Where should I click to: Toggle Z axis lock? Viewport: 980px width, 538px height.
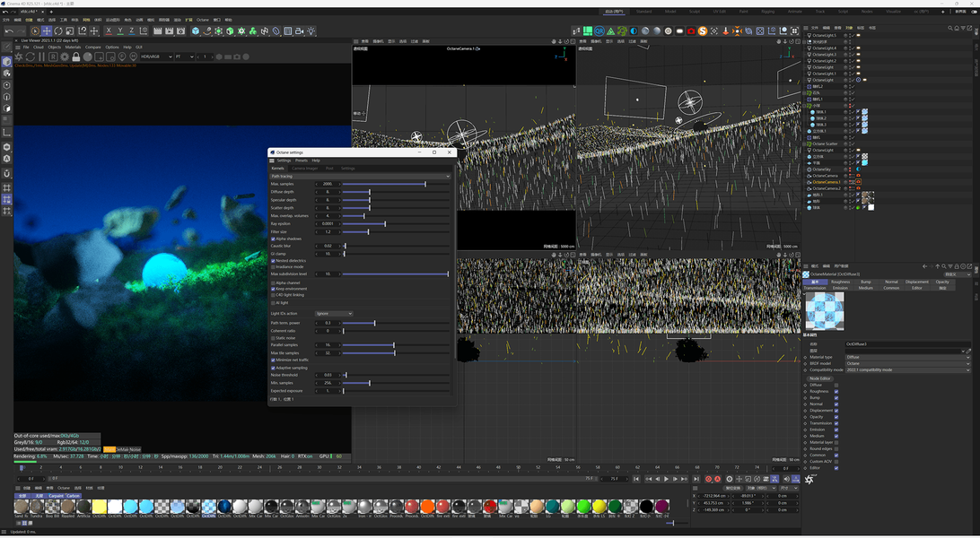pyautogui.click(x=131, y=31)
